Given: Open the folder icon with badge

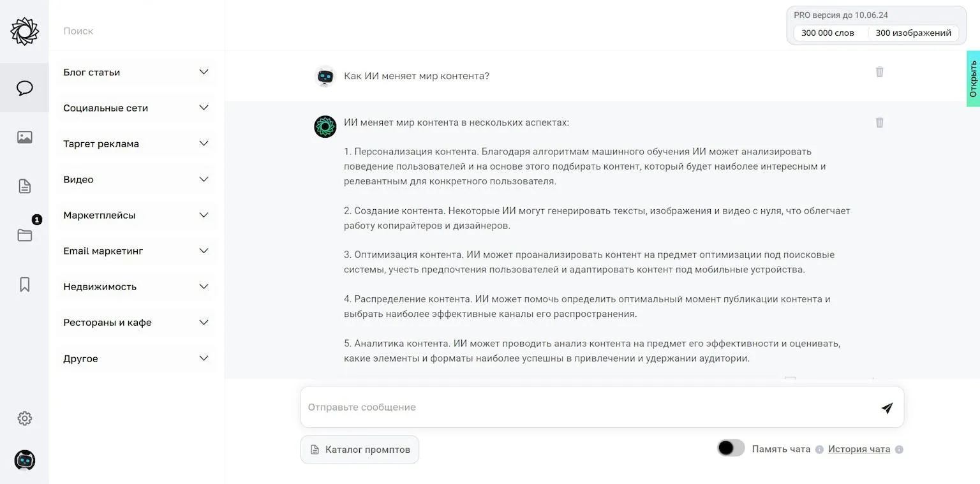Looking at the screenshot, I should pyautogui.click(x=25, y=235).
